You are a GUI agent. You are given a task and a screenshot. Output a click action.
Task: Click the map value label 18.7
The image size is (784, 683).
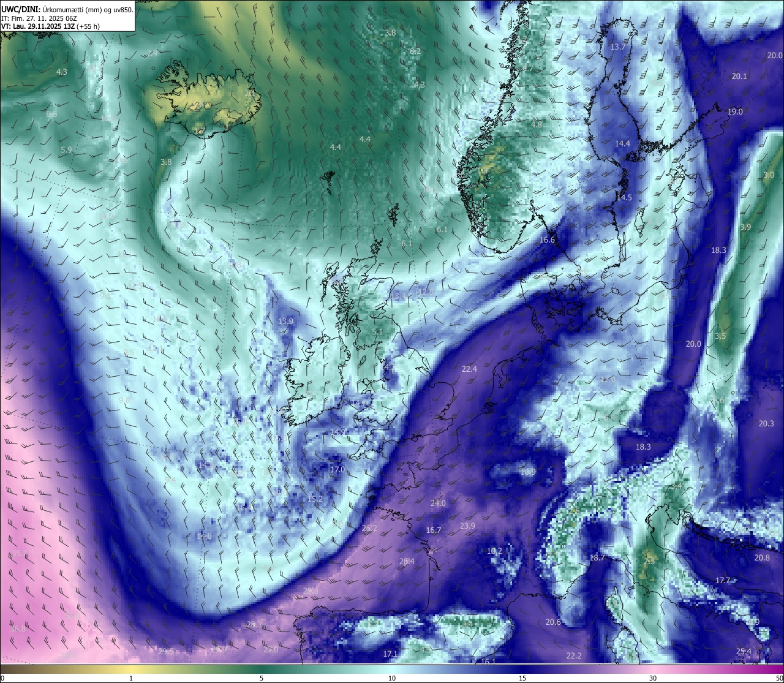[x=597, y=557]
